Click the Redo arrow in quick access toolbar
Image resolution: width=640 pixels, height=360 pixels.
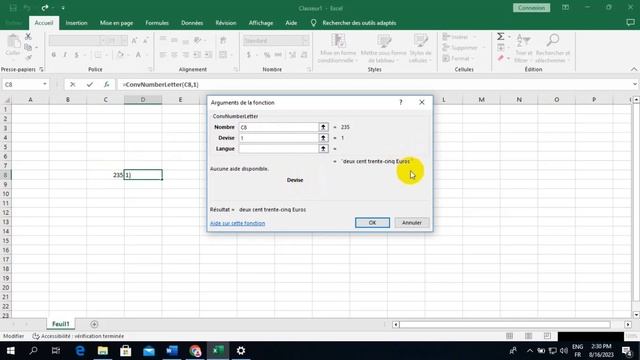(44, 8)
